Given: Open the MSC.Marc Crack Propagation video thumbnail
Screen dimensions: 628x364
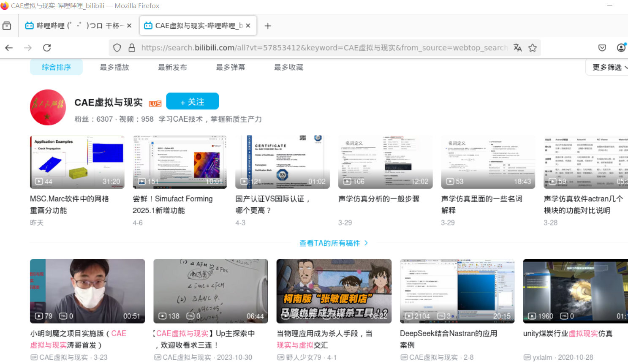Looking at the screenshot, I should coord(77,162).
